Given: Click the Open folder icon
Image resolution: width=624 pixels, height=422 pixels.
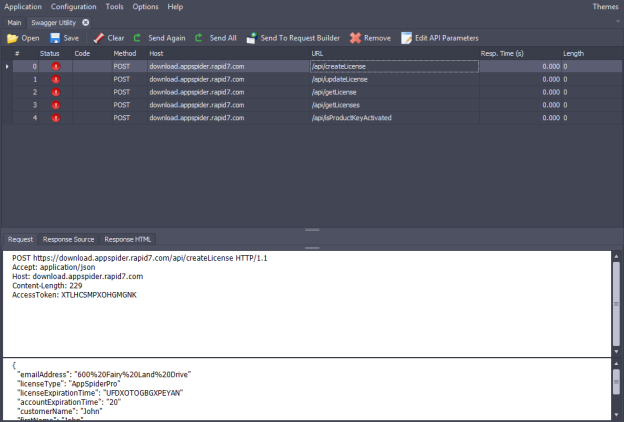Looking at the screenshot, I should pos(12,38).
